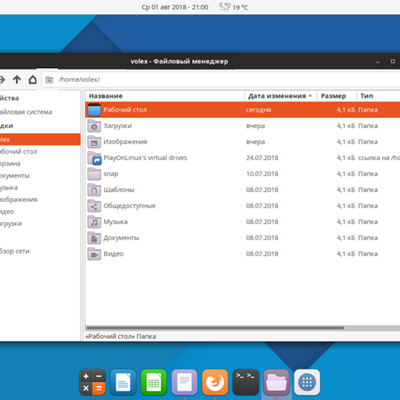
Task: Open file system entry in sidebar
Action: pos(26,112)
